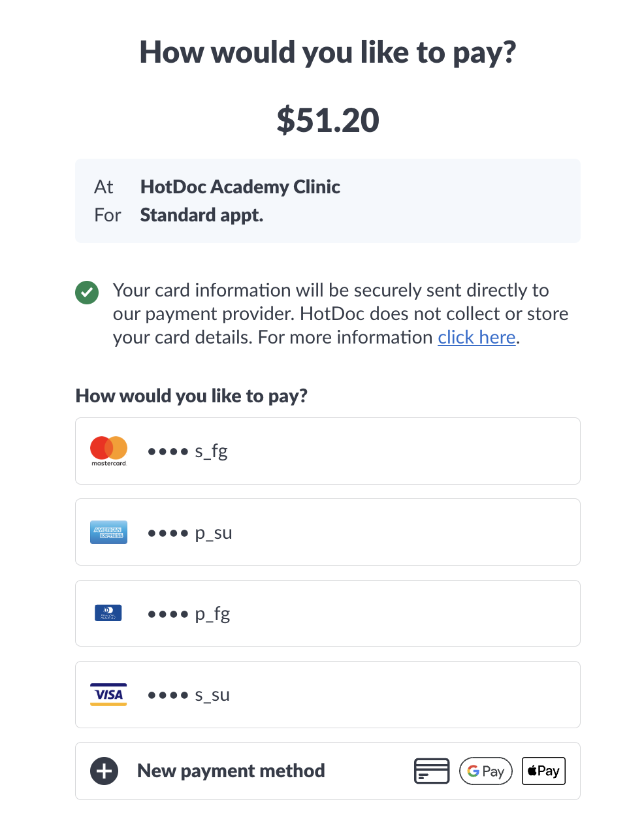Click the masked dots of Mastercard
The height and width of the screenshot is (836, 644).
tap(168, 451)
